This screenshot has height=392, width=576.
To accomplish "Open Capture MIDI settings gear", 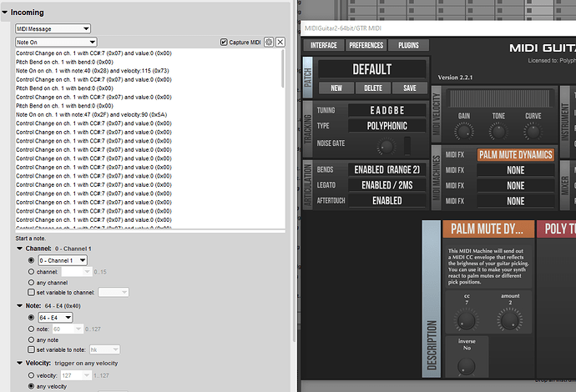I will [x=269, y=43].
